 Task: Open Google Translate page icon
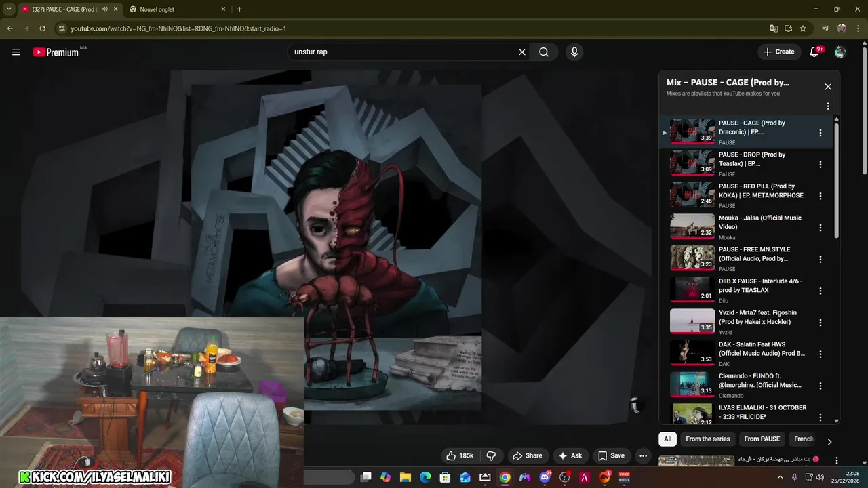coord(774,28)
